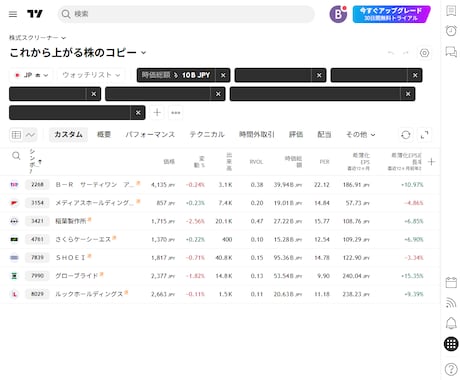Open the その他 tabs dropdown

360,134
